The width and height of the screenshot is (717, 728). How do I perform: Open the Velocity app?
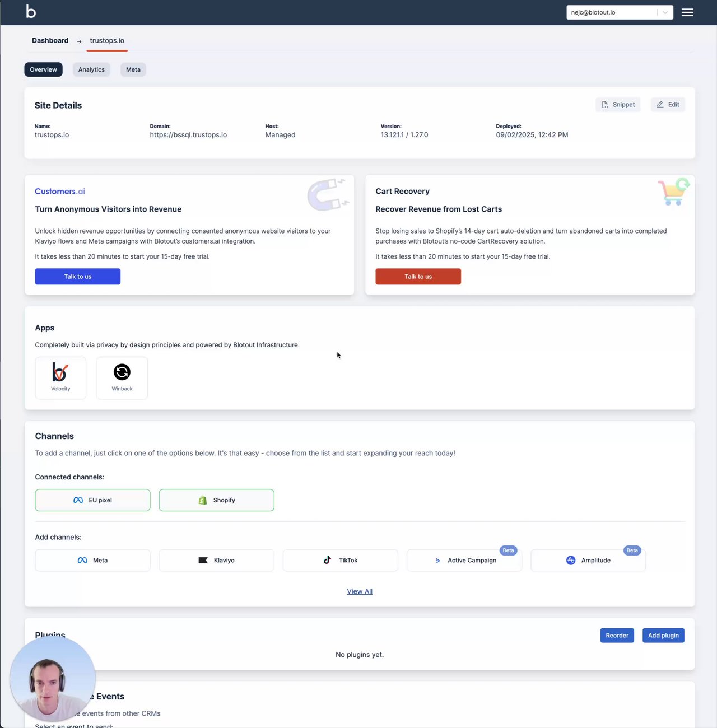[x=60, y=378]
